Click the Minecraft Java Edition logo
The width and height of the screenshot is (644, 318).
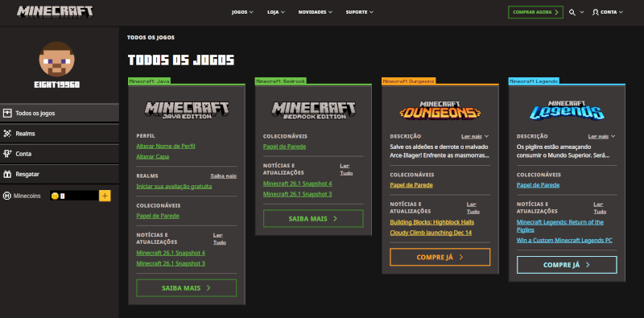click(187, 110)
